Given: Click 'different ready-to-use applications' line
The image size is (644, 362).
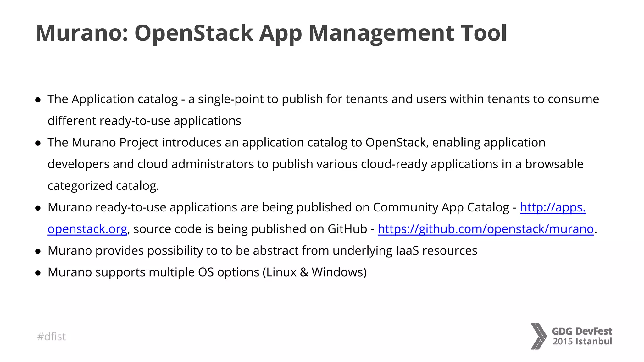Looking at the screenshot, I should coord(144,121).
